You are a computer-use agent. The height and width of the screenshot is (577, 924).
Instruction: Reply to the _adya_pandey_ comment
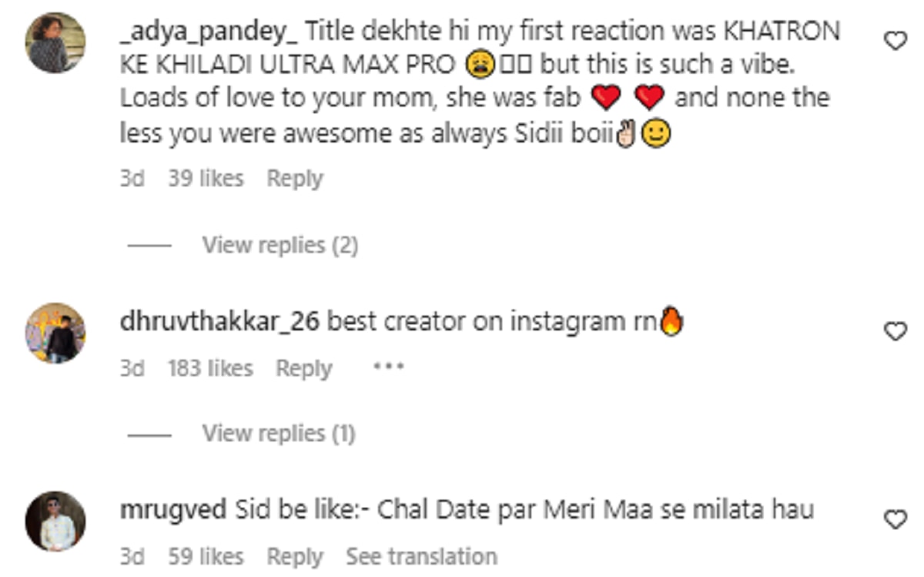pos(295,179)
